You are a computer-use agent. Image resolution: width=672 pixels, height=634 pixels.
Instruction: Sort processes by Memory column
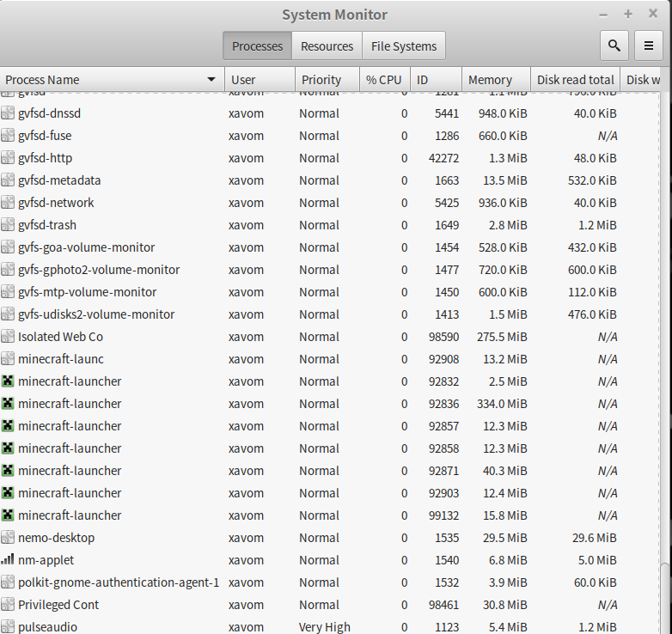(490, 80)
